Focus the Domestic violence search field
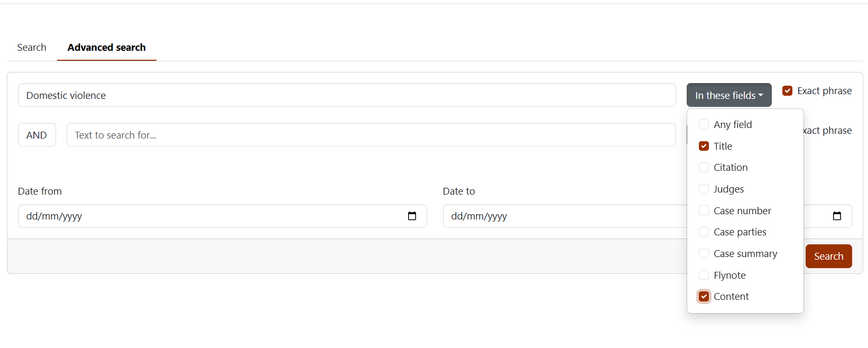 click(x=347, y=95)
